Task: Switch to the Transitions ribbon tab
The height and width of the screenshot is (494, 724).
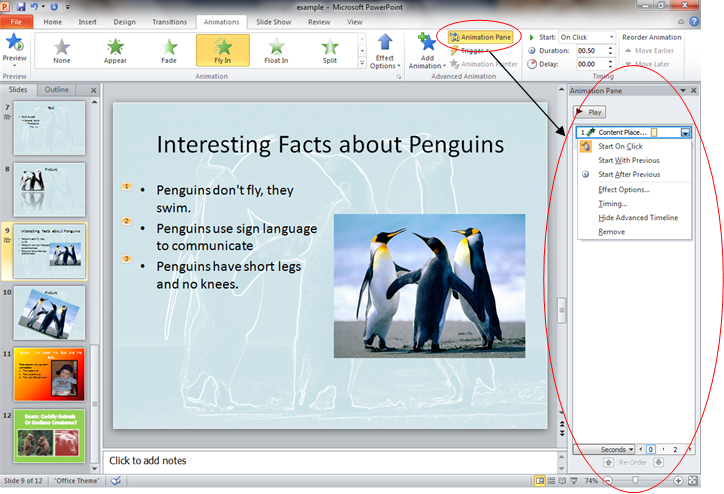Action: [169, 21]
